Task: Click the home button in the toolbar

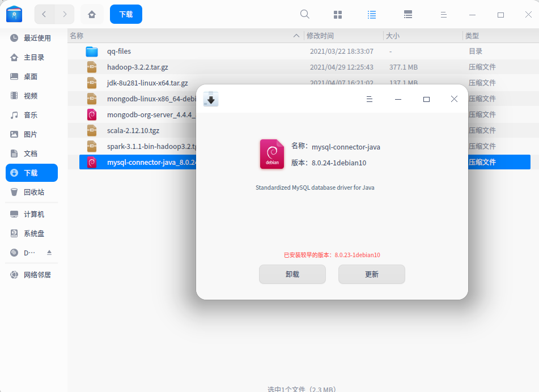Action: tap(91, 14)
